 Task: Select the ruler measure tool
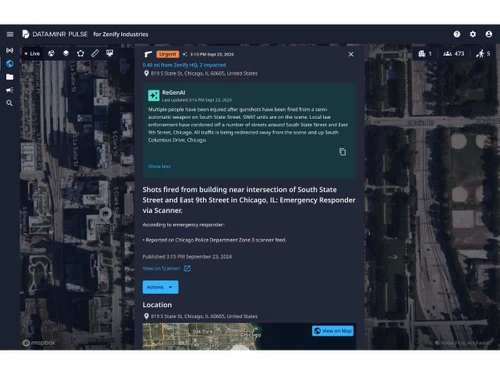pyautogui.click(x=95, y=53)
